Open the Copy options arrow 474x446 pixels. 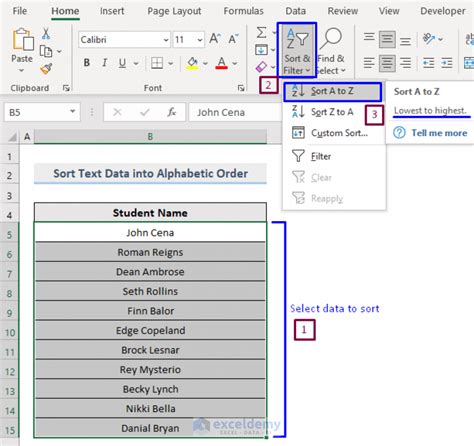[59, 51]
